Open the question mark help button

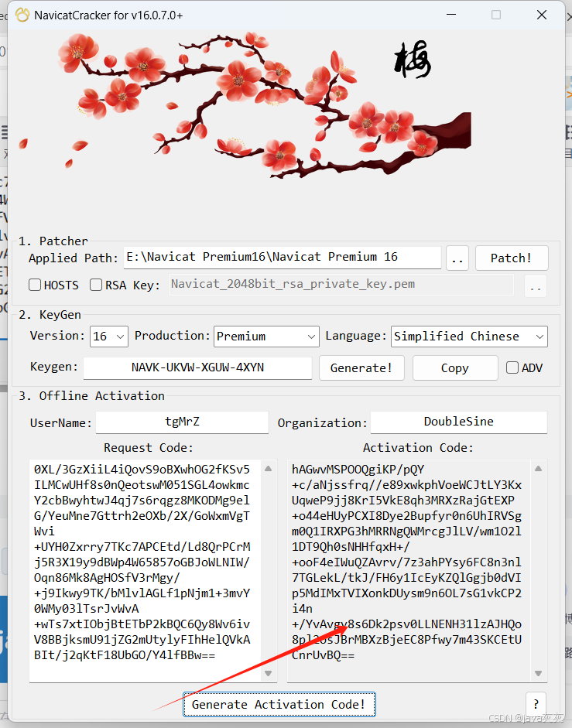[x=536, y=704]
